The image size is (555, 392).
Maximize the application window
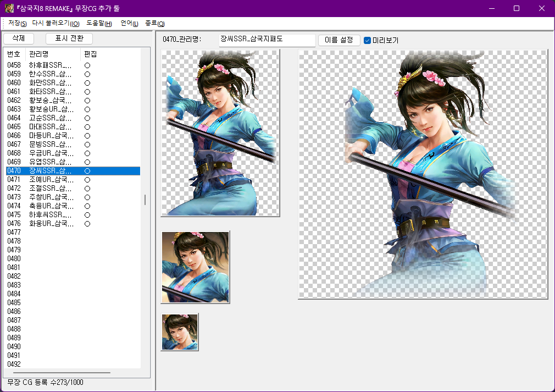click(x=517, y=8)
